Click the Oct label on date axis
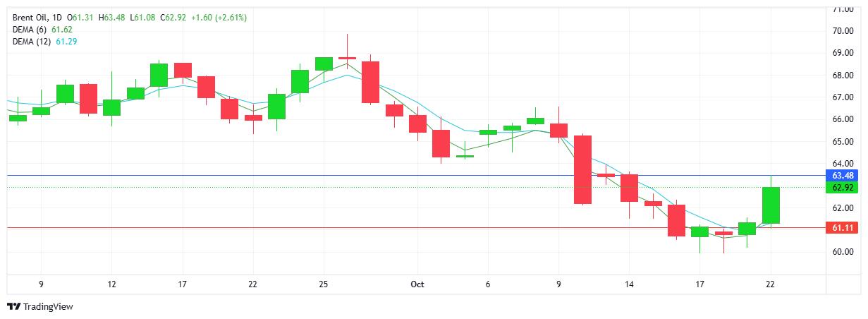Viewport: 868px width, 319px height. [417, 284]
